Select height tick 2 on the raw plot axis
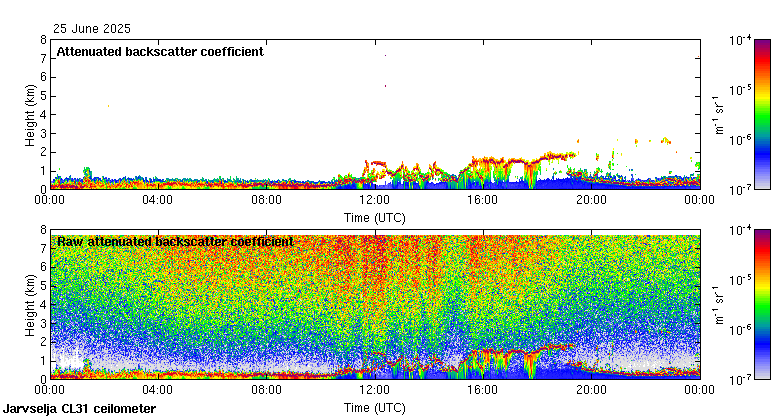 (x=43, y=342)
